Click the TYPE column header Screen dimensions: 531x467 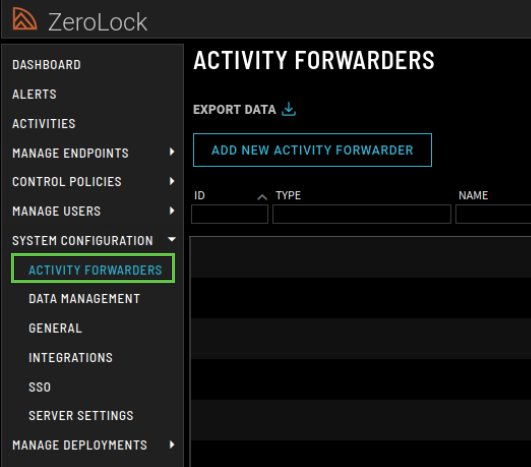pos(288,195)
